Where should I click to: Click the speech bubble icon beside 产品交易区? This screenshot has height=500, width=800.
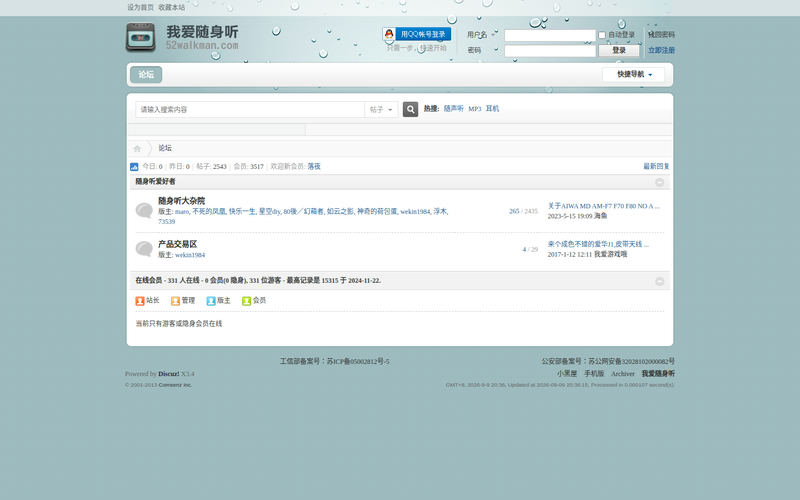(x=144, y=248)
